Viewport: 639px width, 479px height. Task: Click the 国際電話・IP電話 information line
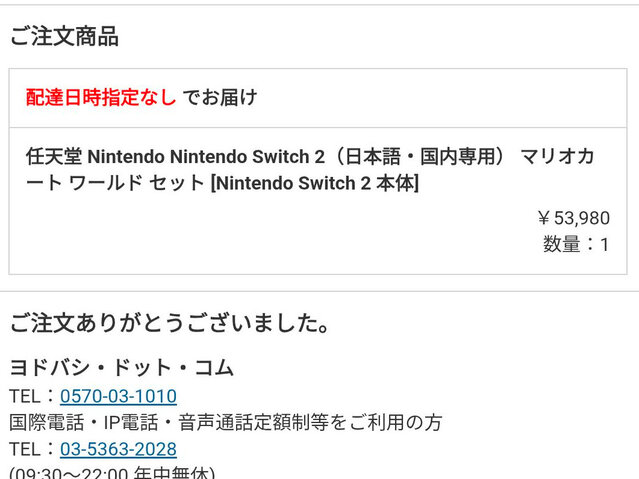tap(226, 422)
